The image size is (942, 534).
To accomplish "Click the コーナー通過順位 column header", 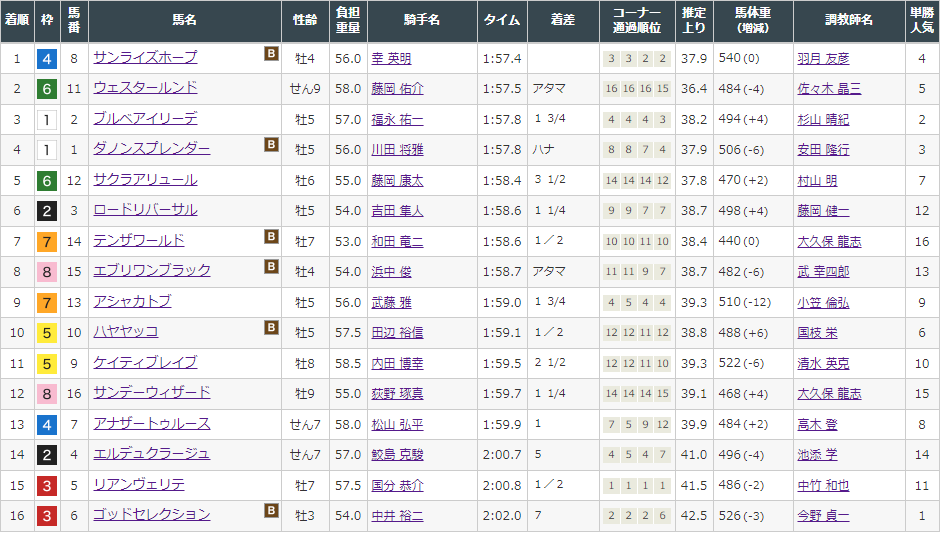I will click(x=637, y=20).
